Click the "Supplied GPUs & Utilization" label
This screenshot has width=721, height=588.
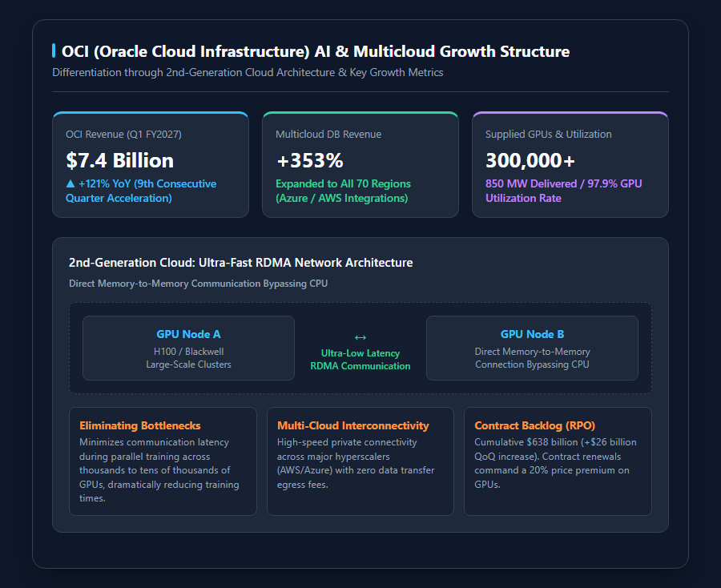coord(549,135)
